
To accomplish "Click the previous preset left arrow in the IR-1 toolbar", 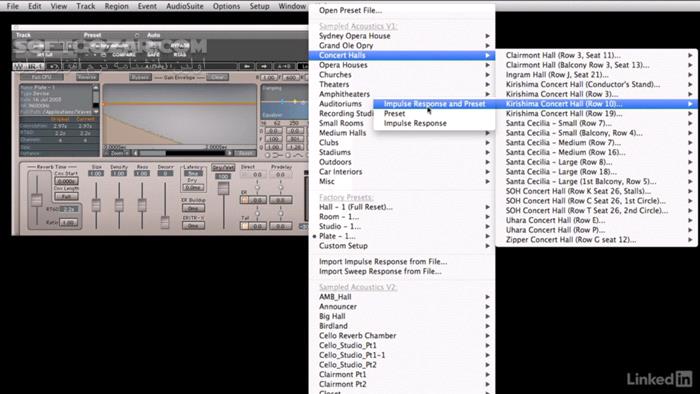I will click(246, 66).
